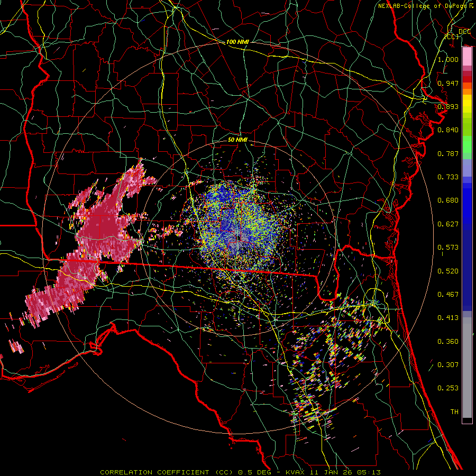Pick the orange band of the color scale

coord(467,89)
